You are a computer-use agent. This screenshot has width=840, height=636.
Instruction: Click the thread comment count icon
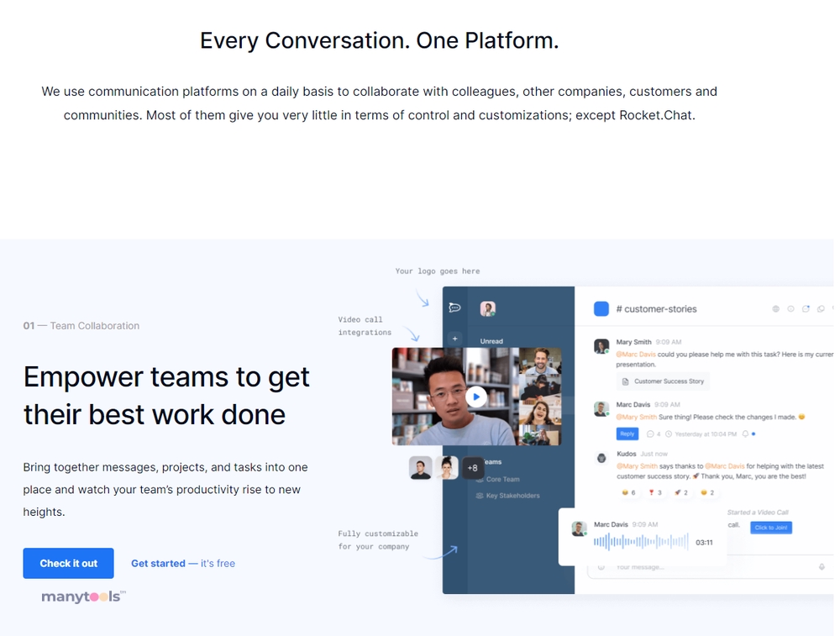(650, 434)
